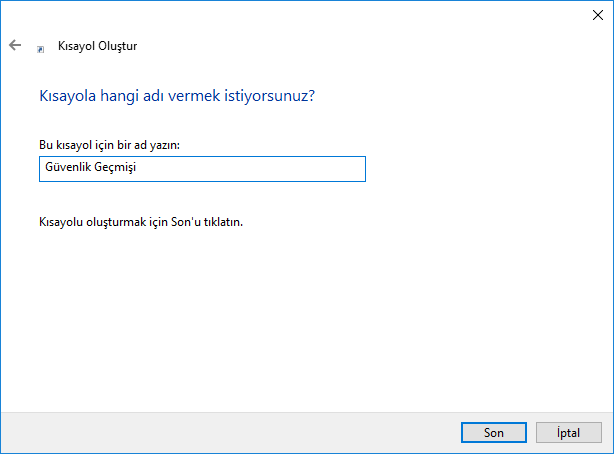The image size is (614, 454).
Task: Click the shortcut wizard icon beside the title
Action: [40, 49]
